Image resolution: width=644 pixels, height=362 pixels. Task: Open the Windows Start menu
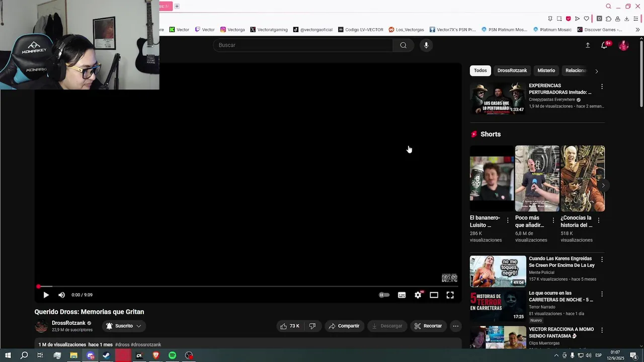tap(8, 355)
